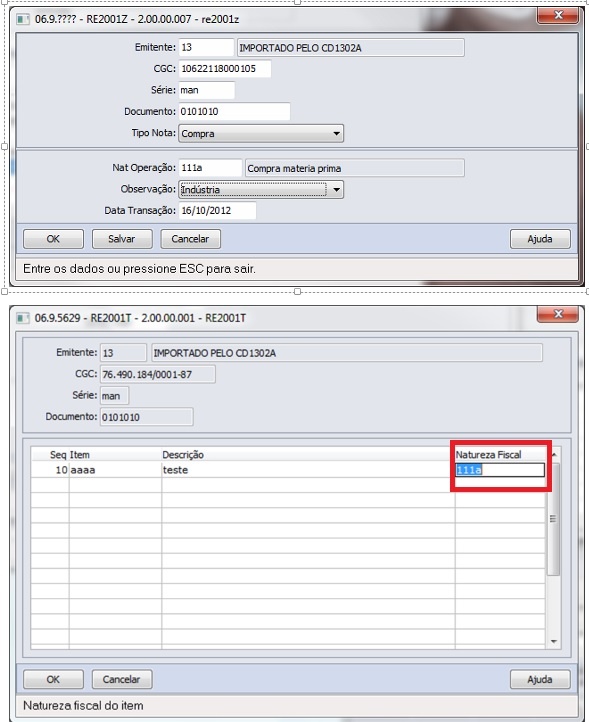Close the RE2001T window
This screenshot has width=589, height=722.
pyautogui.click(x=558, y=314)
